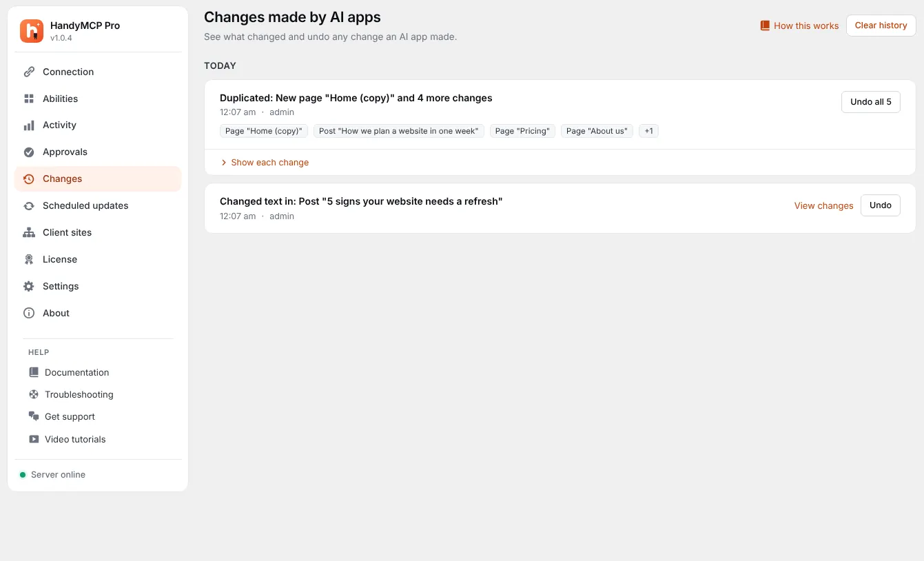This screenshot has width=924, height=561.
Task: Click the HandyMCP Pro logo icon
Action: click(x=32, y=31)
